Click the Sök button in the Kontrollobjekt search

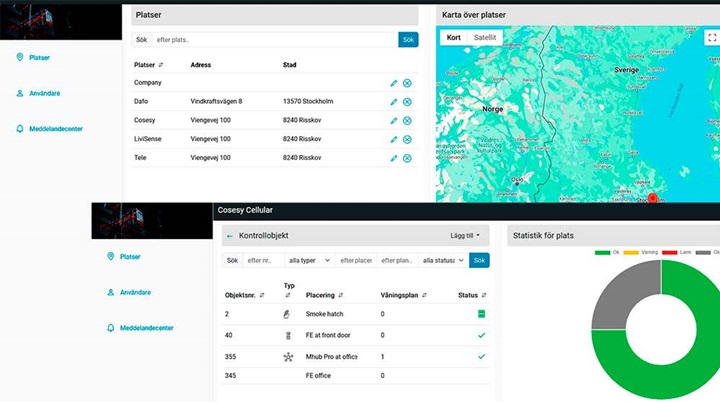click(x=479, y=260)
